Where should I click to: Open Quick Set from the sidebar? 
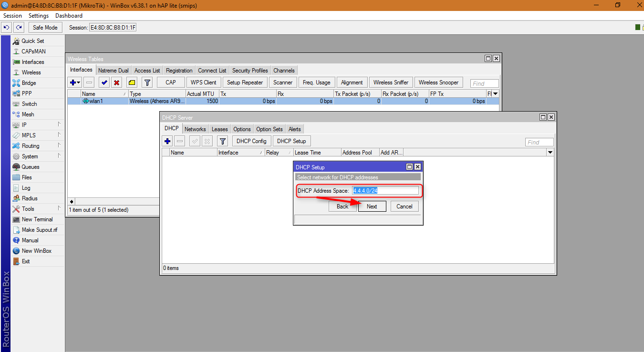[31, 41]
